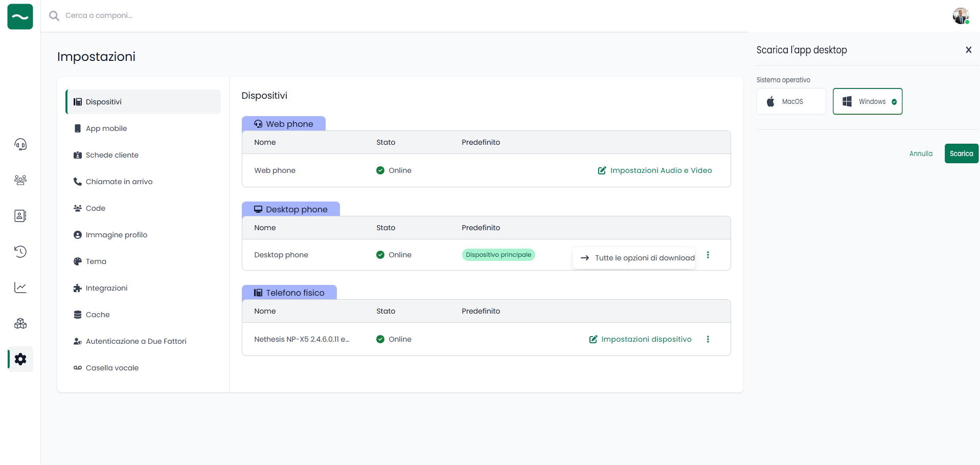Screen dimensions: 980x465
Task: Open Autenticazione a Due Fattori section
Action: pyautogui.click(x=136, y=341)
